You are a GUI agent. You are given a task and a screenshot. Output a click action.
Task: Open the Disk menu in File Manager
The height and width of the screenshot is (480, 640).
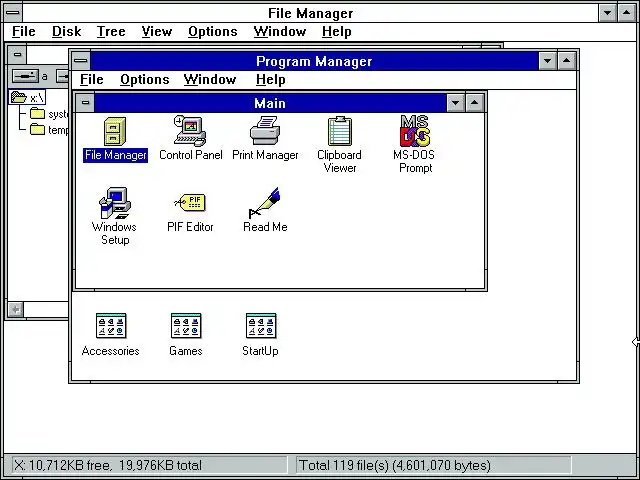67,31
